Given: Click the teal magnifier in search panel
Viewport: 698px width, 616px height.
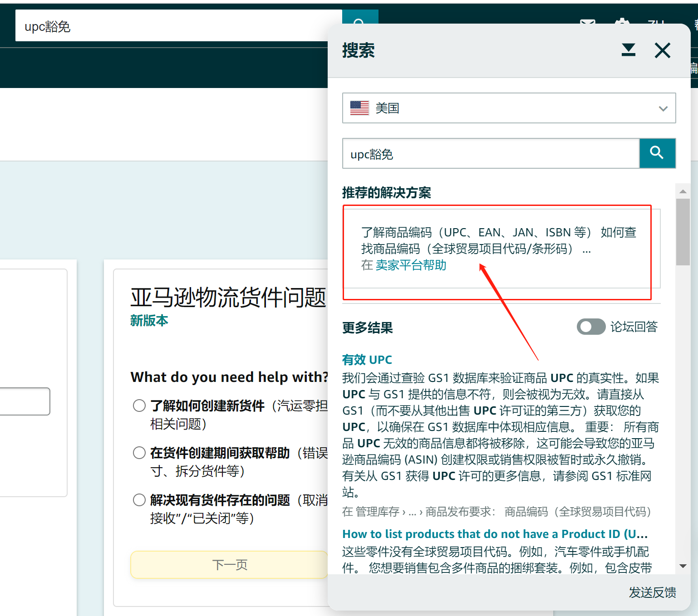Looking at the screenshot, I should pos(657,153).
